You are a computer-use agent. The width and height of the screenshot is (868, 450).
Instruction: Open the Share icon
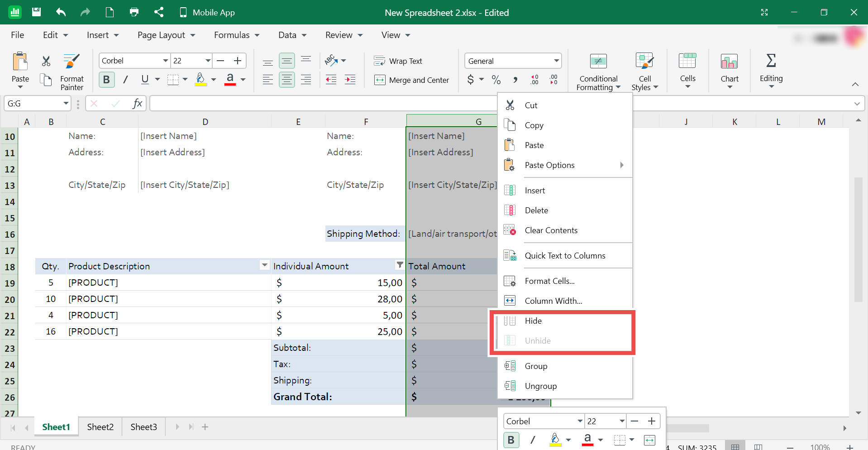[158, 12]
